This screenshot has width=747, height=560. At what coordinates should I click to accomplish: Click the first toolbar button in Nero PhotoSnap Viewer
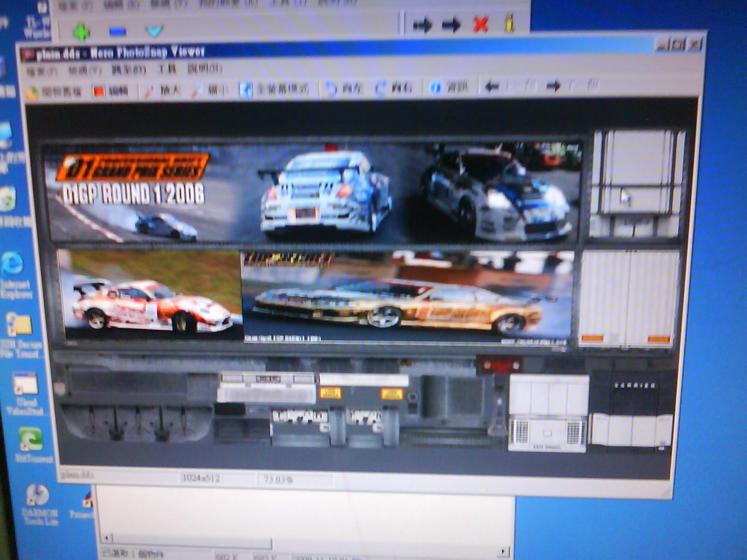[54, 92]
